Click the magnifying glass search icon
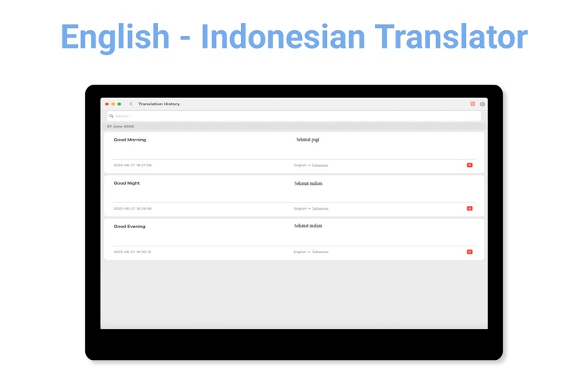This screenshot has width=588, height=368. click(112, 116)
